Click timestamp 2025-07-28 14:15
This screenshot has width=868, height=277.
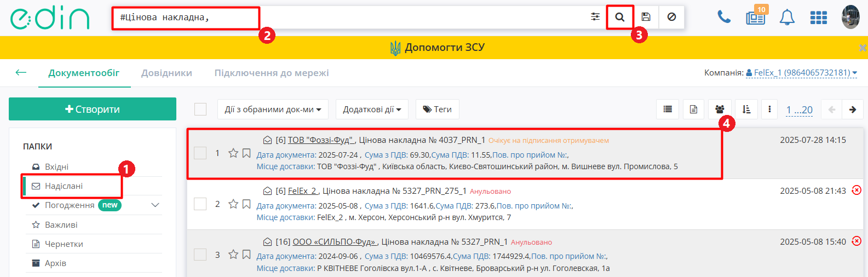[x=813, y=140]
